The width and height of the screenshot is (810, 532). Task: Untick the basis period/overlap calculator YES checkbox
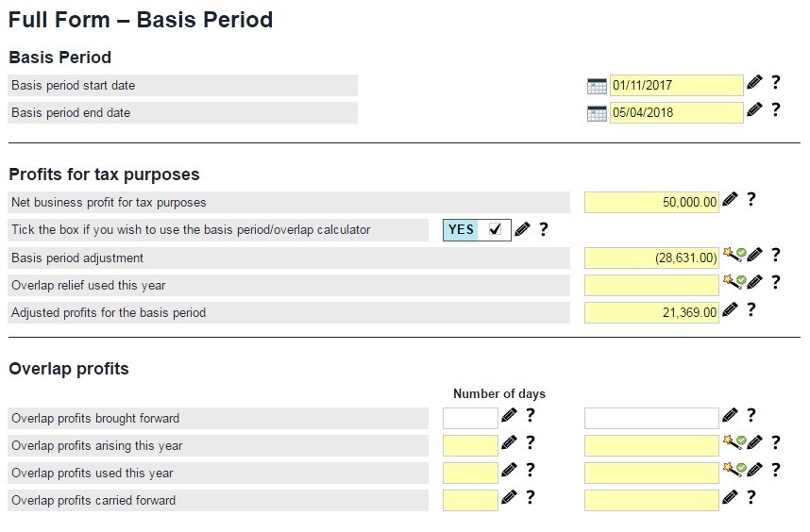(x=495, y=229)
